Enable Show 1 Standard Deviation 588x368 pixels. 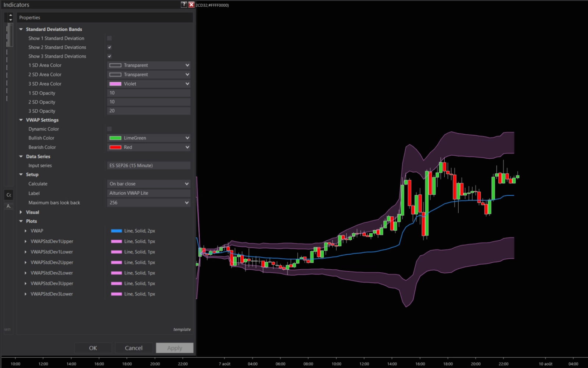(109, 38)
